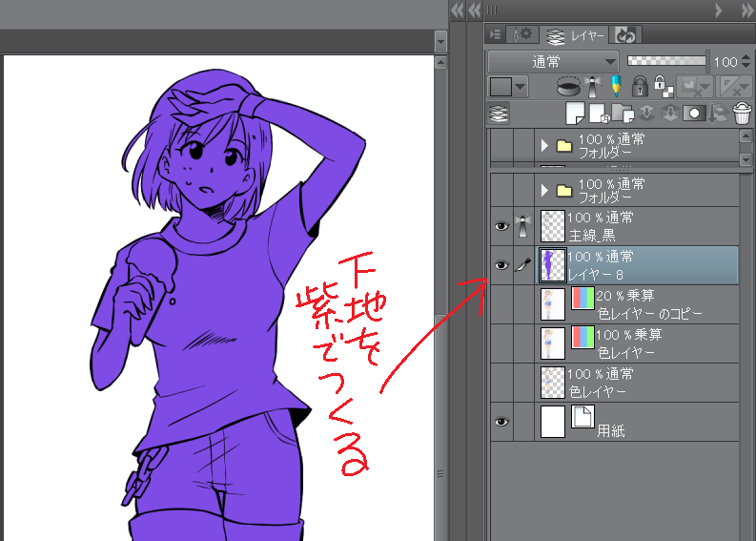Delete layer using the trash can icon
Image resolution: width=756 pixels, height=541 pixels.
741,114
